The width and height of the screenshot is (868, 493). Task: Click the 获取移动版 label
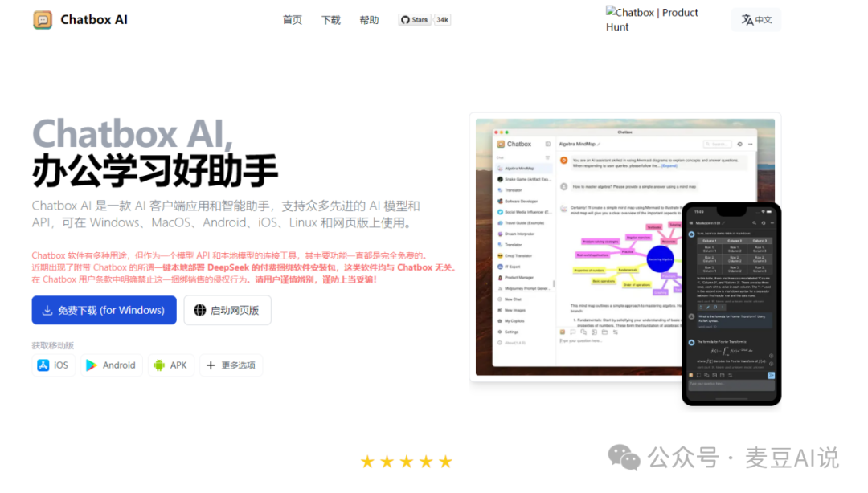(x=52, y=345)
